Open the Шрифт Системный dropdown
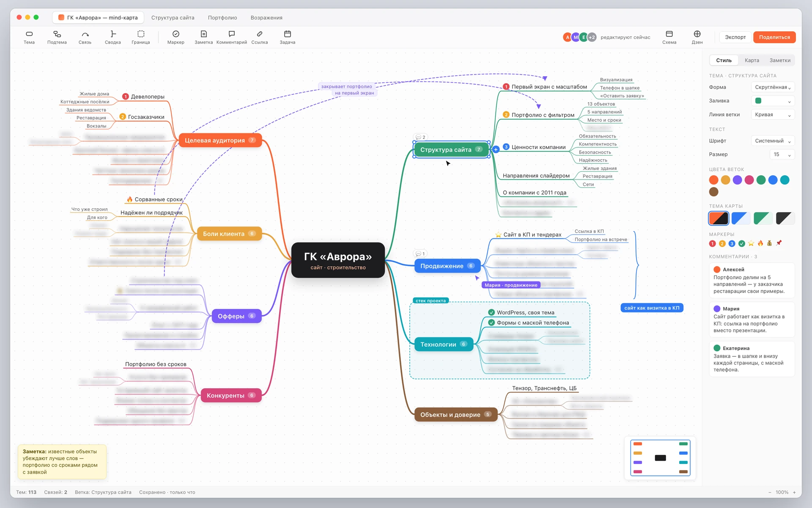Image resolution: width=812 pixels, height=508 pixels. pos(773,141)
